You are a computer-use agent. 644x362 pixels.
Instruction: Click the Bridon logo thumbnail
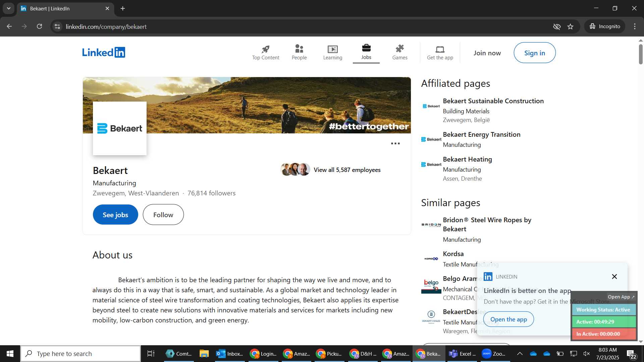431,225
